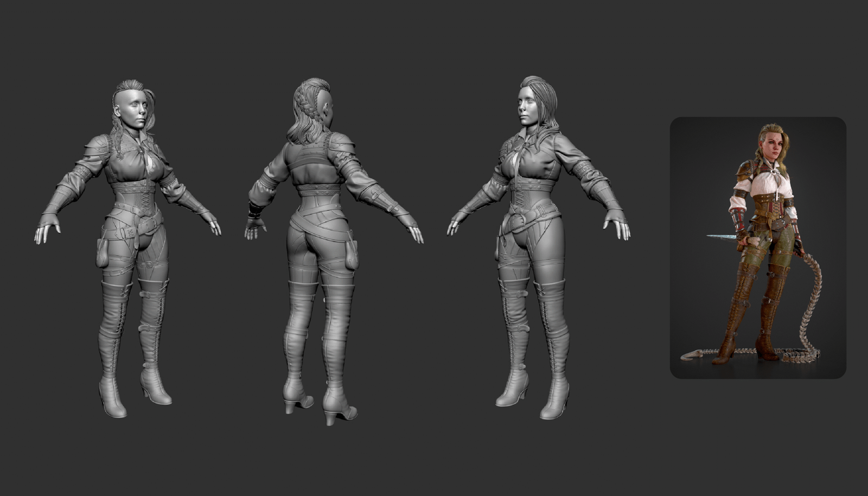Image resolution: width=868 pixels, height=496 pixels.
Task: Click the black wristband on the back-view sculpt
Action: coord(254,210)
